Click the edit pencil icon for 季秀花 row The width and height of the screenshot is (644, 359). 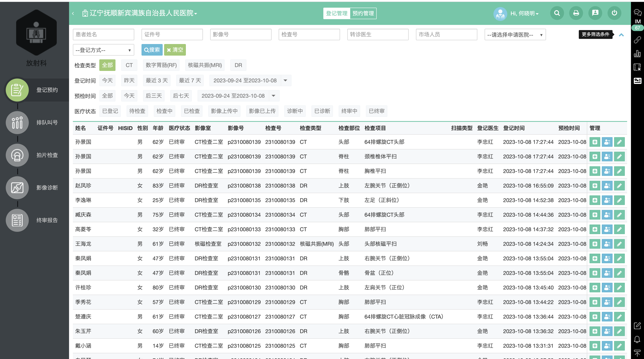point(619,302)
